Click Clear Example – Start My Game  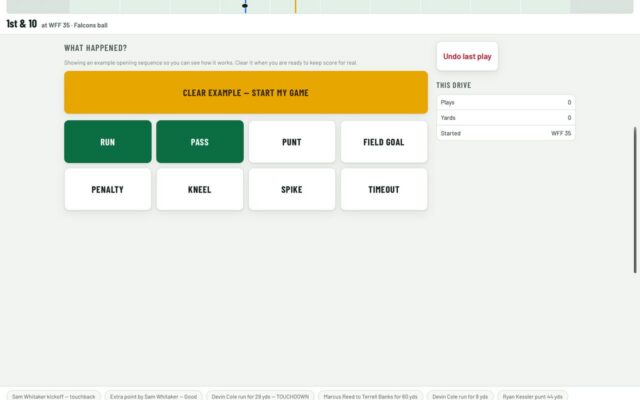click(246, 92)
